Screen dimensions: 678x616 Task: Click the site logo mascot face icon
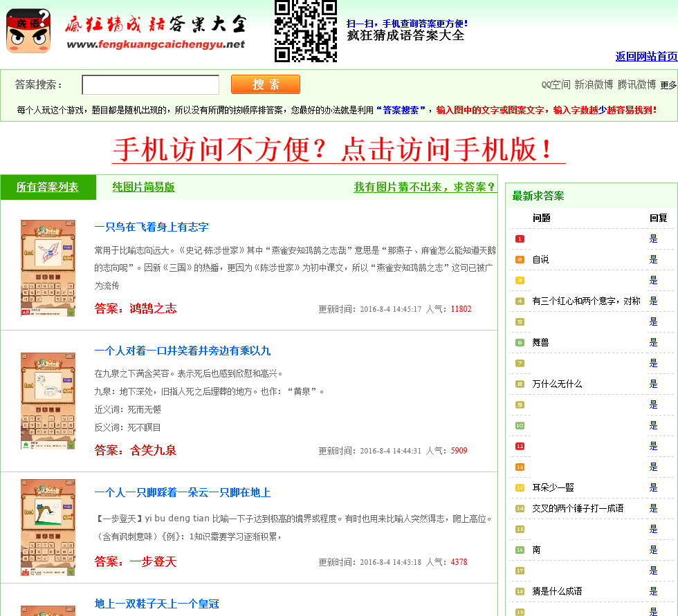[28, 30]
